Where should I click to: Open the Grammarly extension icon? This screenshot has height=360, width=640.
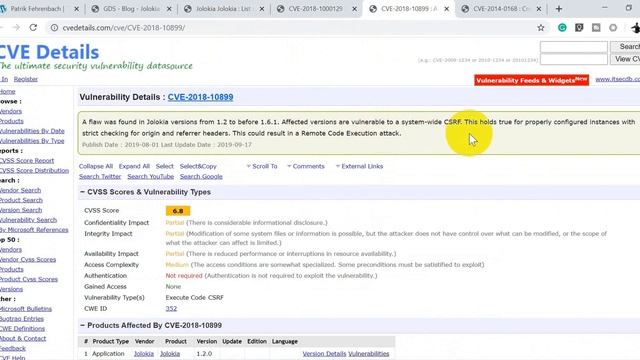pyautogui.click(x=562, y=28)
